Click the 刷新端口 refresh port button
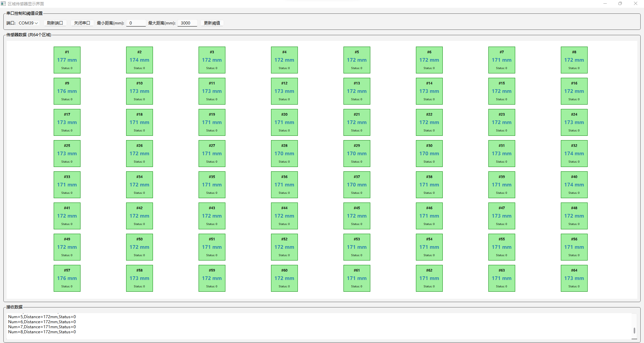This screenshot has height=343, width=644. pyautogui.click(x=55, y=23)
